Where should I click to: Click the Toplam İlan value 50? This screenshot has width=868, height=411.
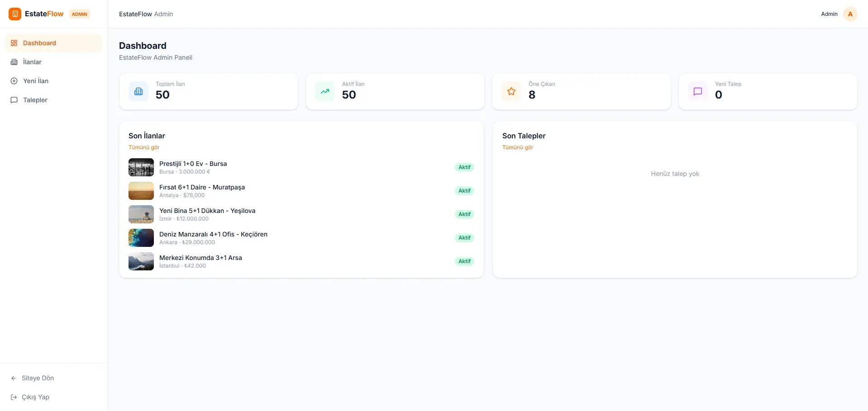click(x=162, y=95)
